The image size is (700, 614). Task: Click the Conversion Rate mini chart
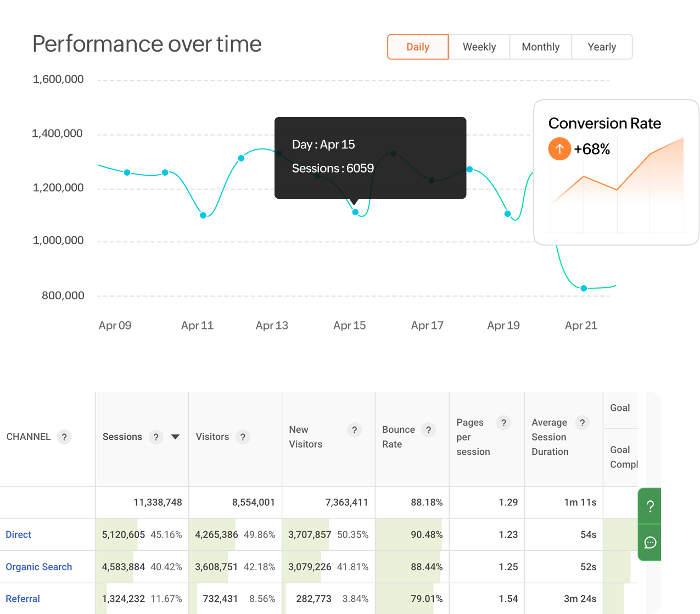tap(618, 185)
